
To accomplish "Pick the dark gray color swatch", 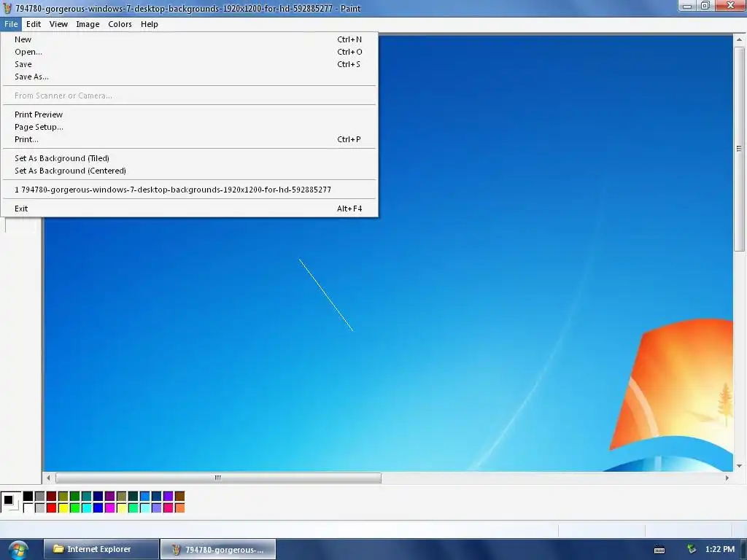I will click(x=40, y=496).
